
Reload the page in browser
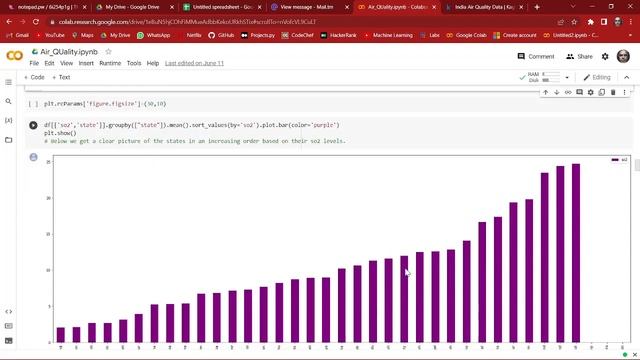(x=36, y=22)
